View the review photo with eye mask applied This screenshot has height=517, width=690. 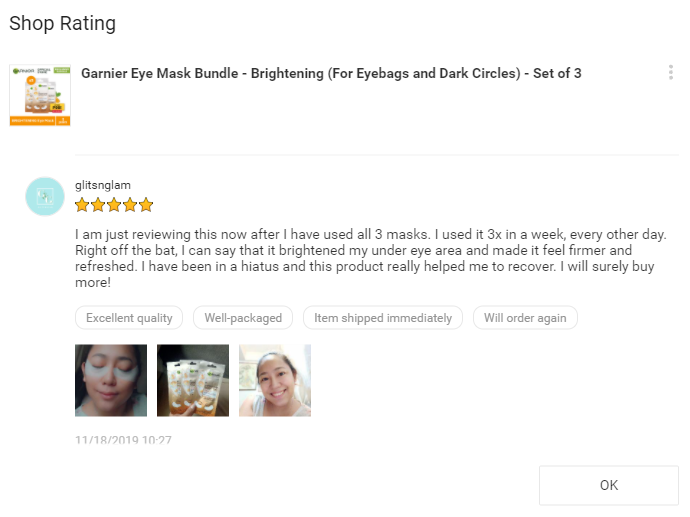(x=111, y=381)
